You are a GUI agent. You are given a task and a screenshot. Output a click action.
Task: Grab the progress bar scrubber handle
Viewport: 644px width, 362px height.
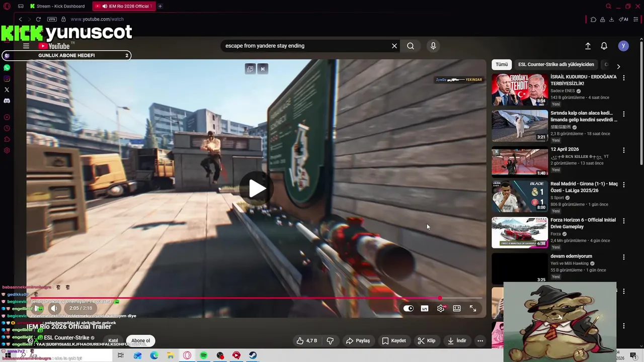click(440, 298)
